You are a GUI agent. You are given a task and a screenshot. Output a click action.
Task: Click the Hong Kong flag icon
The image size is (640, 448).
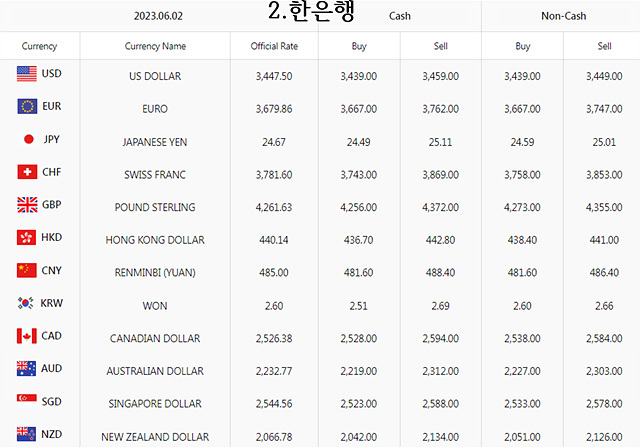point(27,237)
